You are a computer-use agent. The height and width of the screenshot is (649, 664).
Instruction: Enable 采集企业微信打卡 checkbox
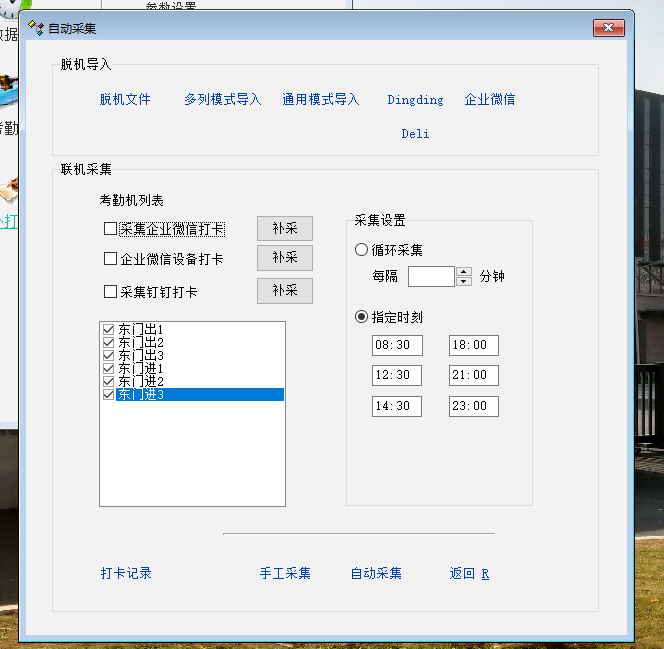[x=111, y=229]
